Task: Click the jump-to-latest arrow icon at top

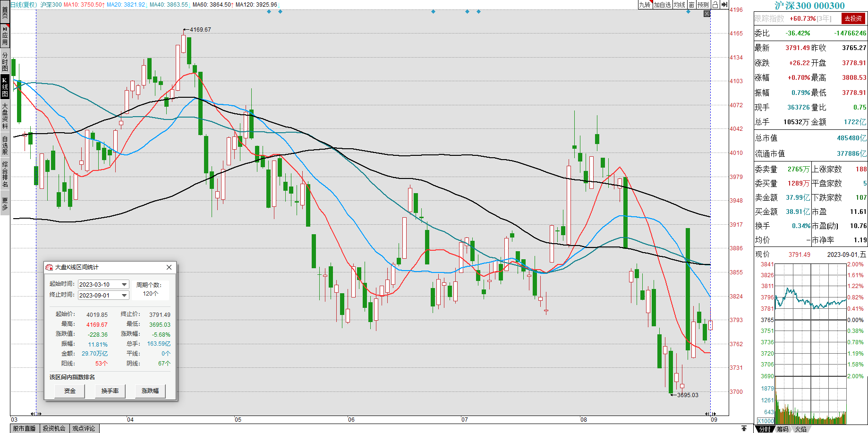Action: [724, 5]
